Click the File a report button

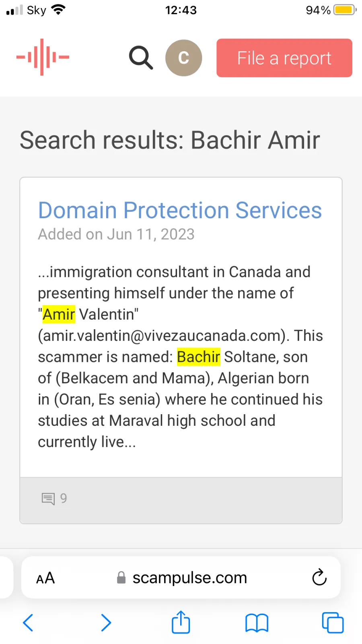pyautogui.click(x=284, y=58)
